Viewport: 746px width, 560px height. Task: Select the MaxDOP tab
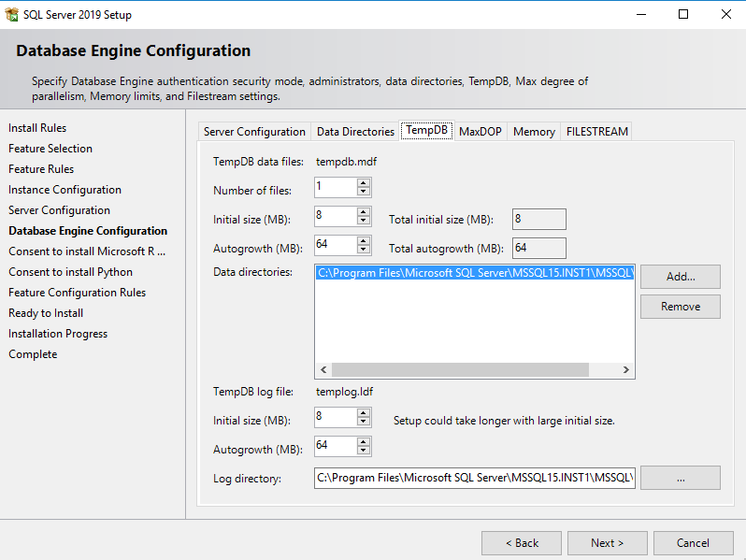(481, 132)
